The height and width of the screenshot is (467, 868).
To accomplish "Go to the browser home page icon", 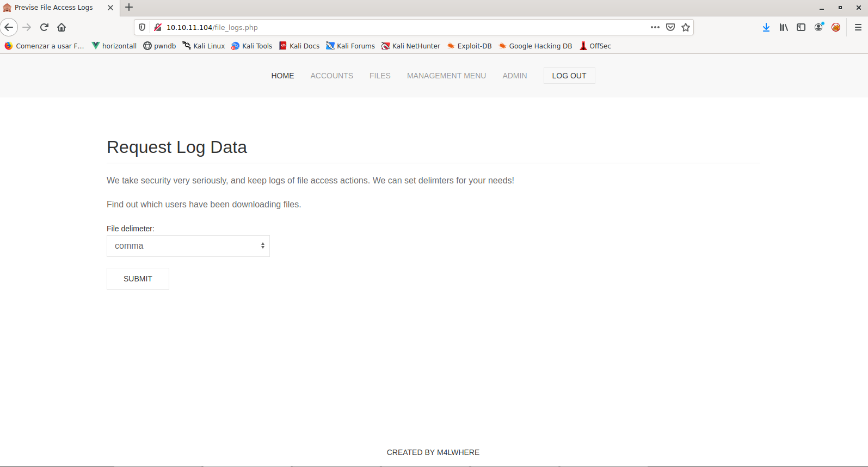I will tap(61, 27).
